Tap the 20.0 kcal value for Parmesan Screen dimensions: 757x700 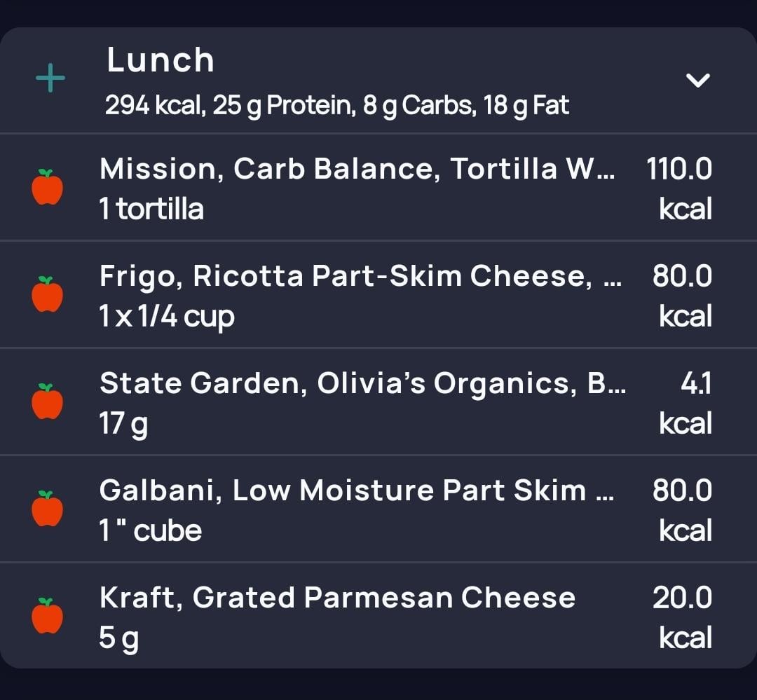coord(682,617)
